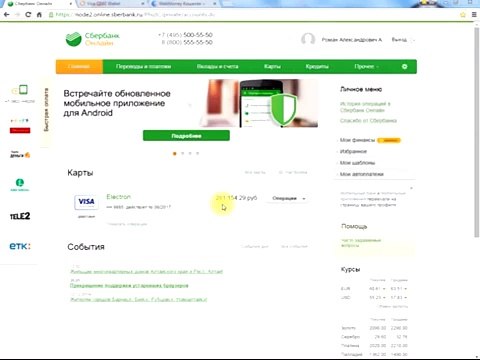Open the Electron card name link
Screen dimensions: 480x360
[119, 197]
